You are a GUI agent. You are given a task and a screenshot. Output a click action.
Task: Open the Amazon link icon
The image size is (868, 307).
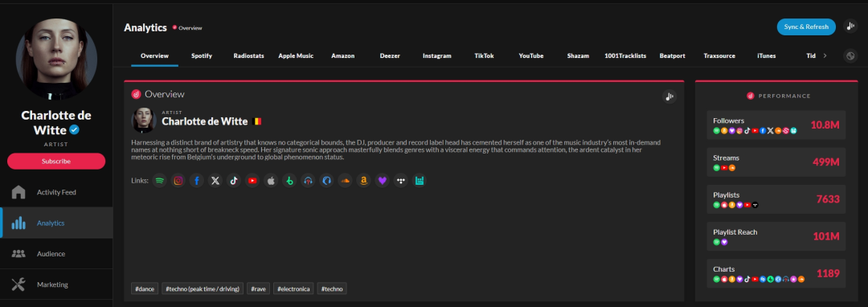pyautogui.click(x=363, y=180)
